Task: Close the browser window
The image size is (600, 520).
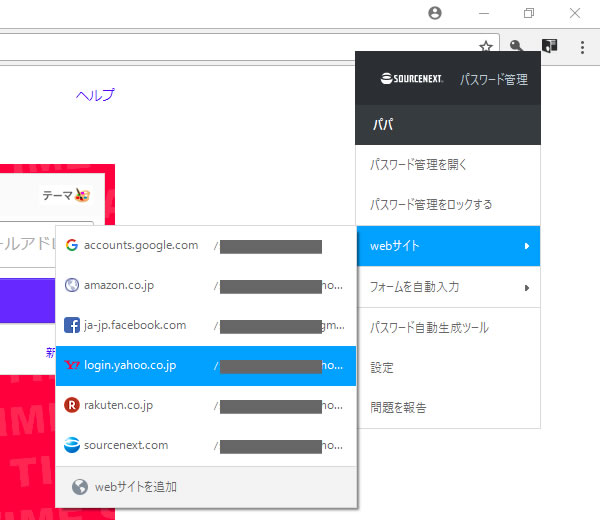Action: (574, 13)
